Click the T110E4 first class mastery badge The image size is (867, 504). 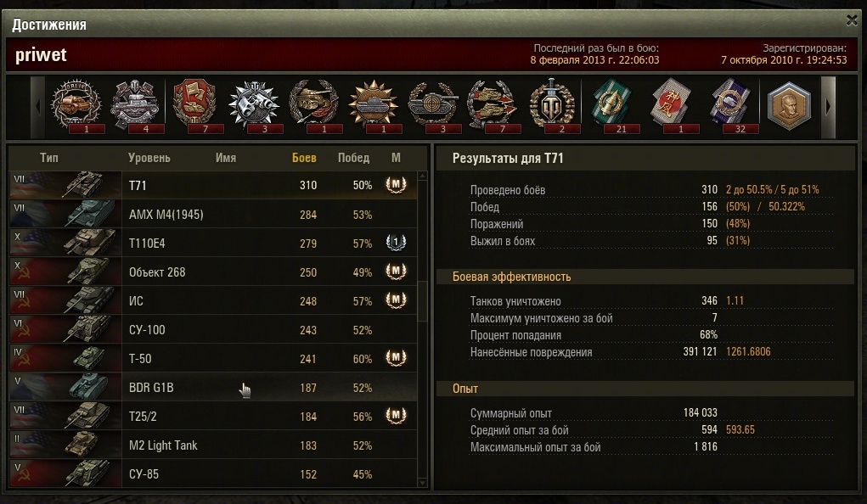(396, 243)
